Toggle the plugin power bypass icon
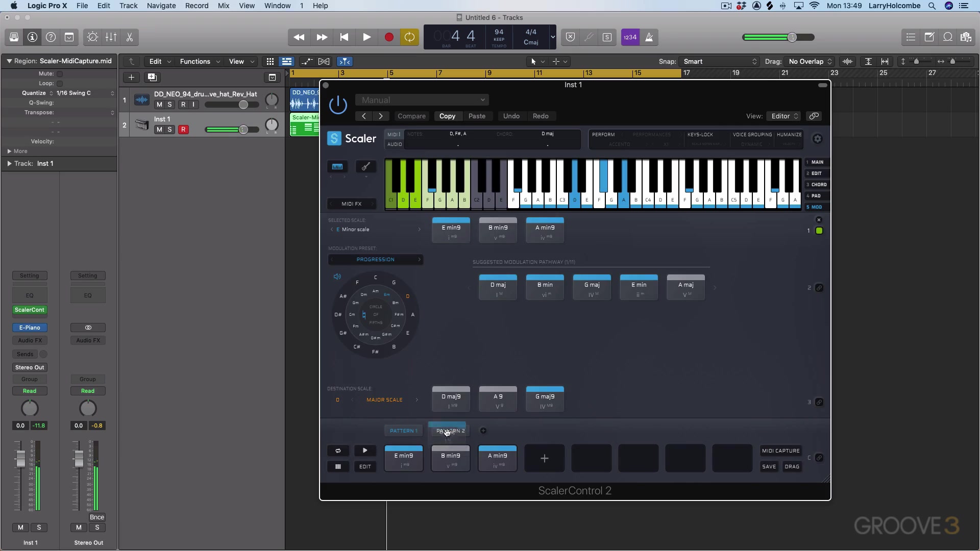The image size is (980, 551). 338,105
